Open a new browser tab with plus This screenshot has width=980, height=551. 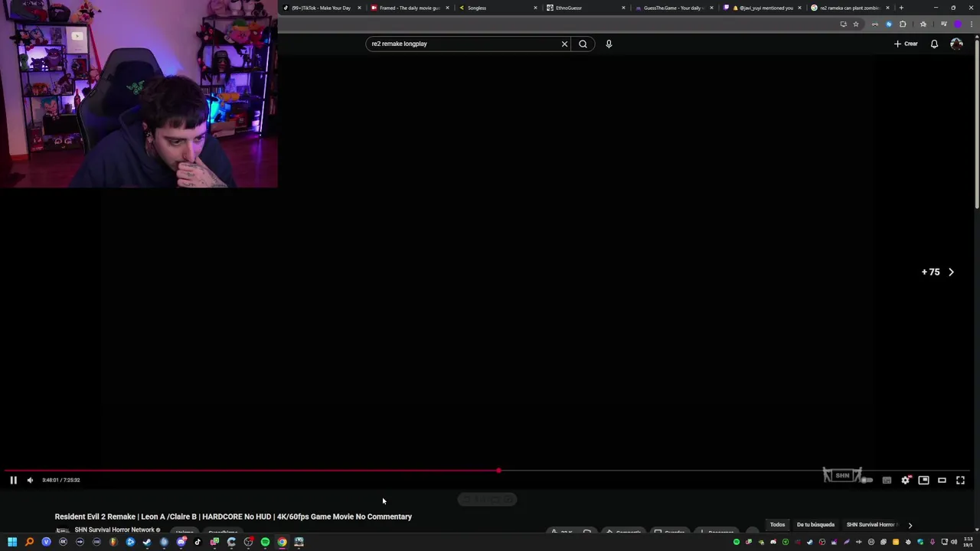coord(901,8)
